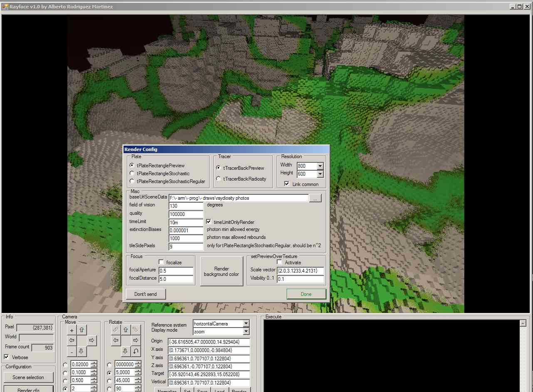Rotate the camera to the right
This screenshot has width=533, height=392.
pos(136,340)
